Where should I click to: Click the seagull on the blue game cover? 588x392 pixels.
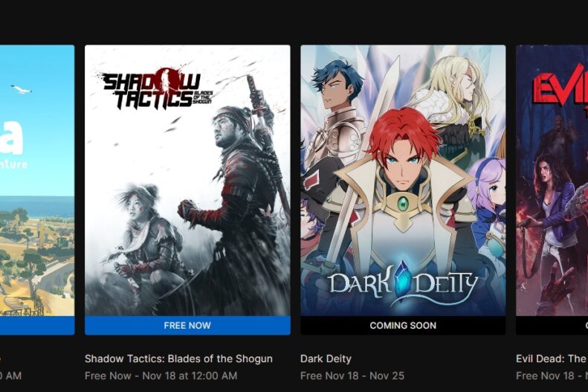[x=21, y=89]
